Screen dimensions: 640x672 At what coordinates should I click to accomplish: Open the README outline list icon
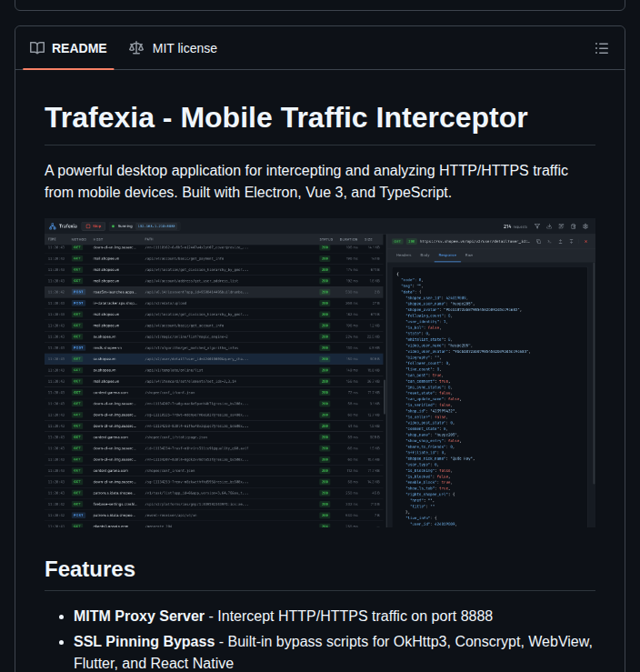602,48
